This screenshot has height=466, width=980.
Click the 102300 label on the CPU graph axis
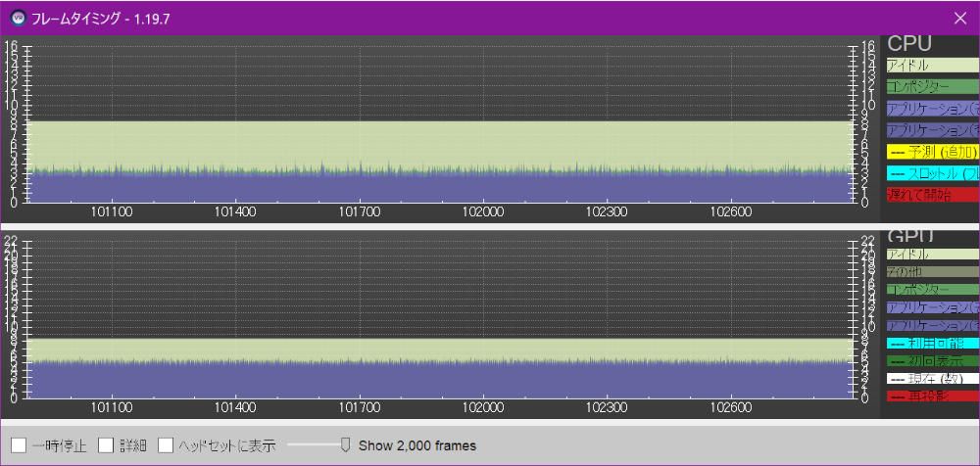607,211
